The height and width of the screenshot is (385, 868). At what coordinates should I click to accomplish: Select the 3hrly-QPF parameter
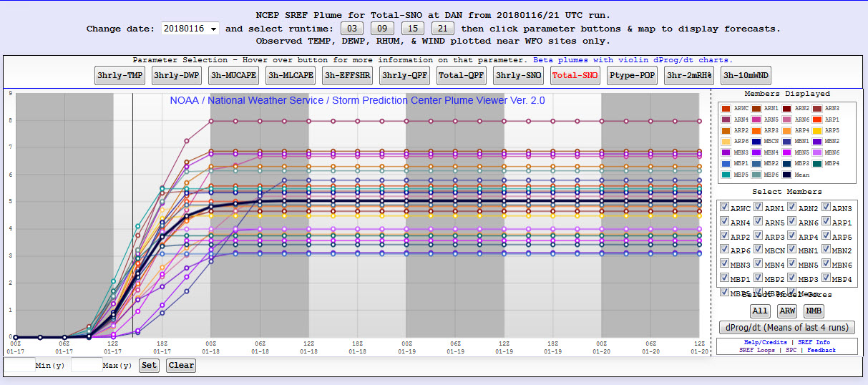click(404, 75)
